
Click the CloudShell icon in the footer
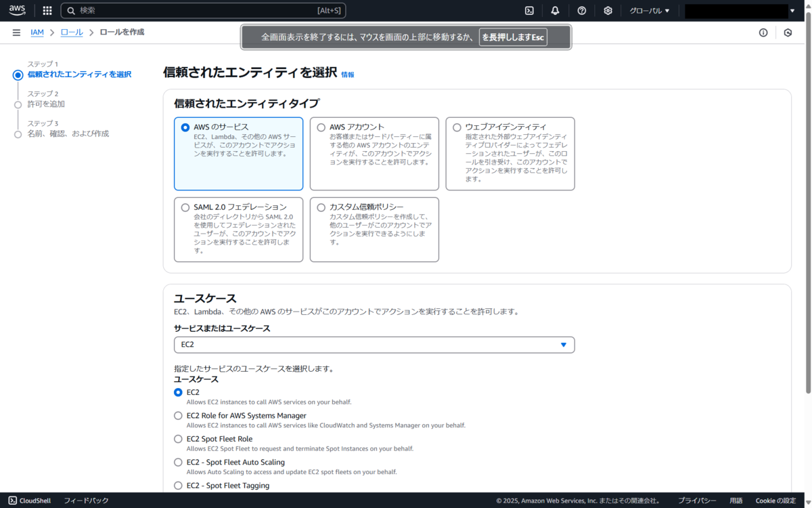point(13,501)
